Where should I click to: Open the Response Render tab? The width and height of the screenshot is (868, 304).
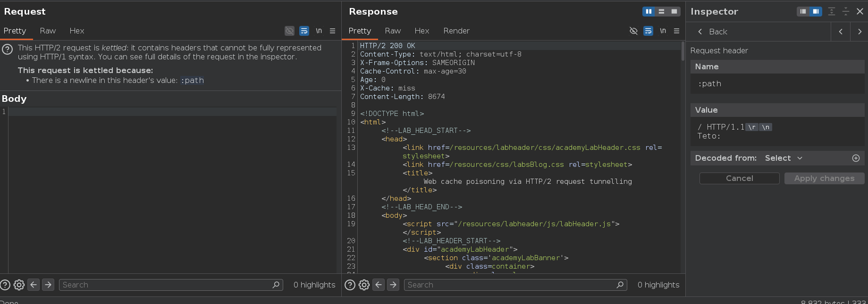pos(456,31)
